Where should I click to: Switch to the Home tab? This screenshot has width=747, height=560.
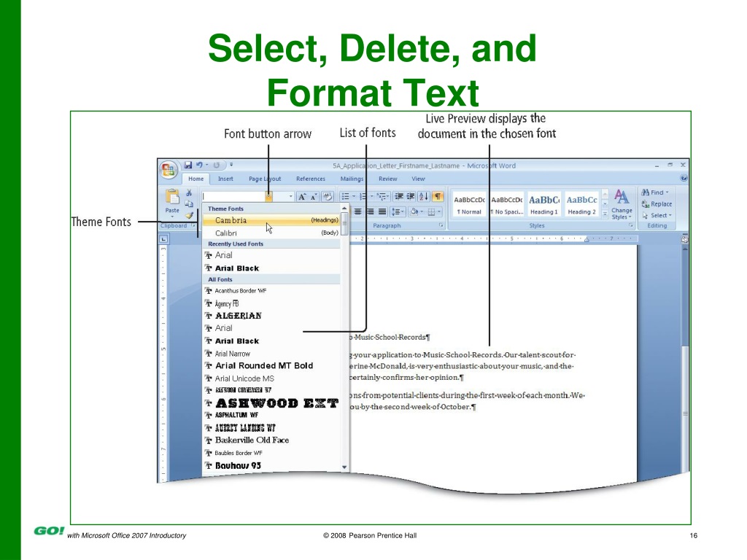coord(196,179)
